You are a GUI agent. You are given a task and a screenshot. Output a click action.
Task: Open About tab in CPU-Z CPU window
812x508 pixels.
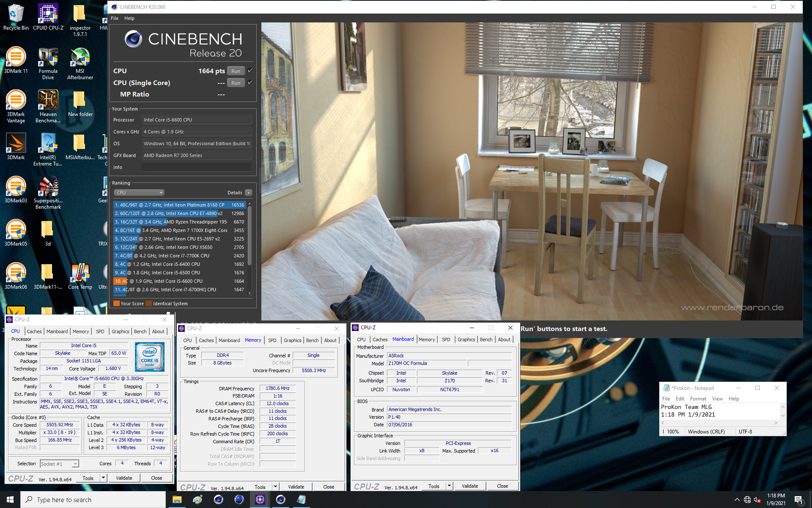point(159,331)
